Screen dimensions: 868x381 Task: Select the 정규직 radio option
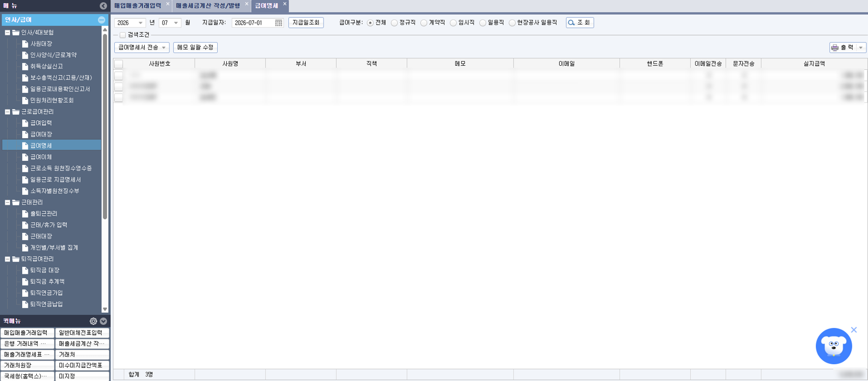[x=394, y=23]
